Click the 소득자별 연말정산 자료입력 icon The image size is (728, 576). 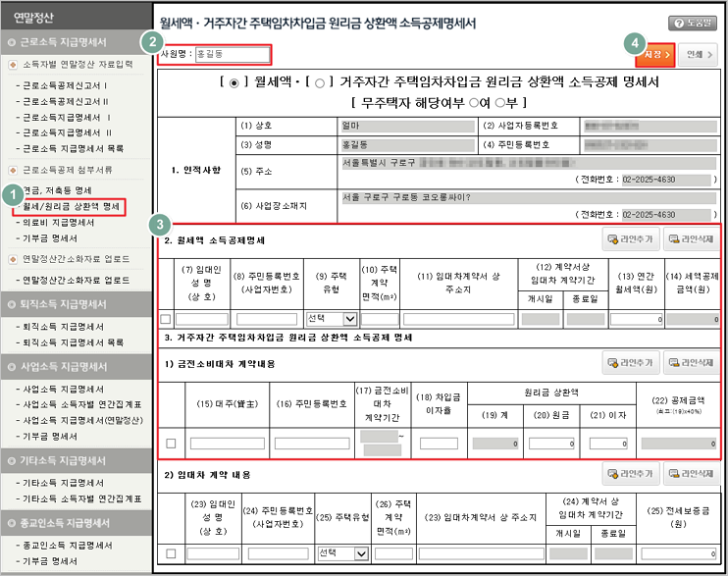coord(13,65)
